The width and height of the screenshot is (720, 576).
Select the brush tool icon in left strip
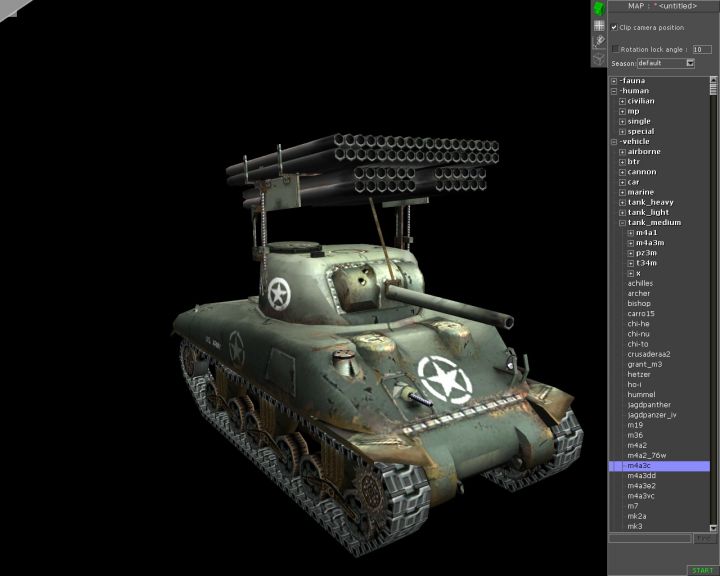click(598, 41)
